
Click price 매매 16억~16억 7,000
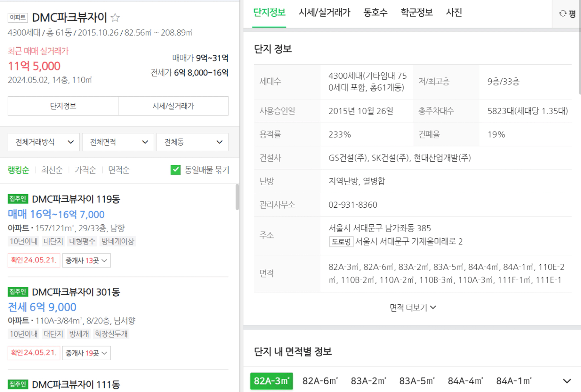click(x=56, y=214)
